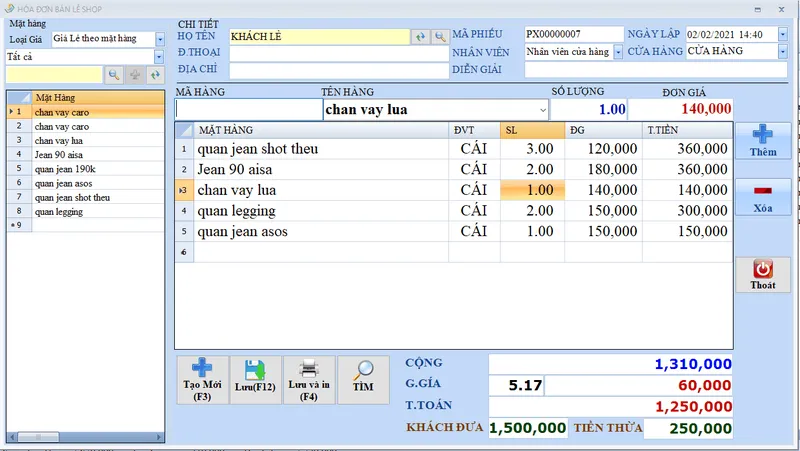The height and width of the screenshot is (451, 800).
Task: Click the KHÁCH ĐƯA field 1,500,000
Action: pos(528,428)
